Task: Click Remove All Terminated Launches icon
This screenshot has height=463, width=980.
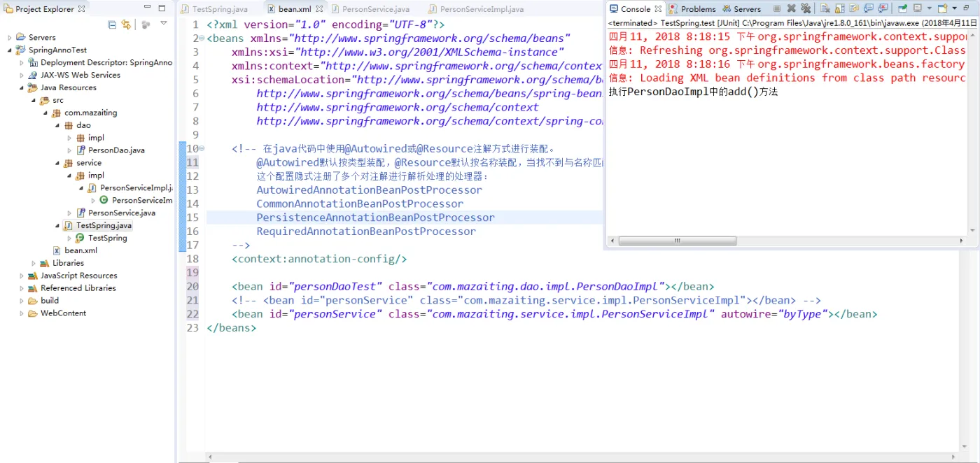Action: (806, 8)
